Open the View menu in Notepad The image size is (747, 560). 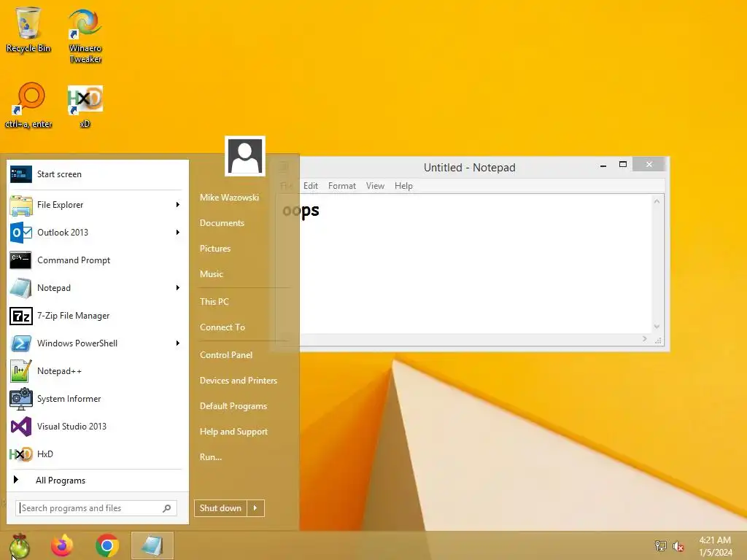click(x=375, y=186)
